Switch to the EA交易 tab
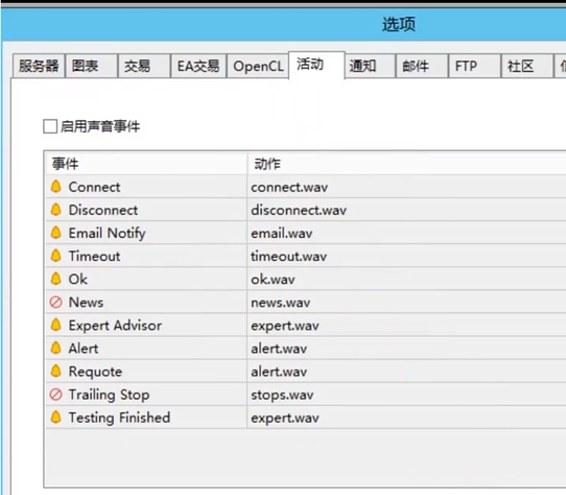 198,66
